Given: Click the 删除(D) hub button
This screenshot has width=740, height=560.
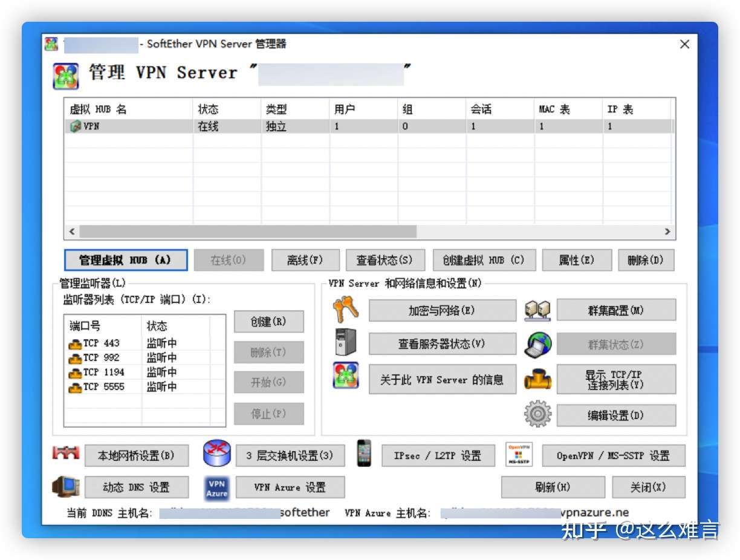Looking at the screenshot, I should pyautogui.click(x=646, y=261).
